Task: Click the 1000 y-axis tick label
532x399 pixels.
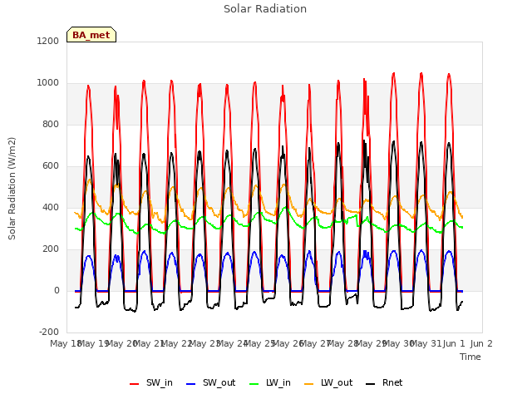Action: pyautogui.click(x=48, y=83)
